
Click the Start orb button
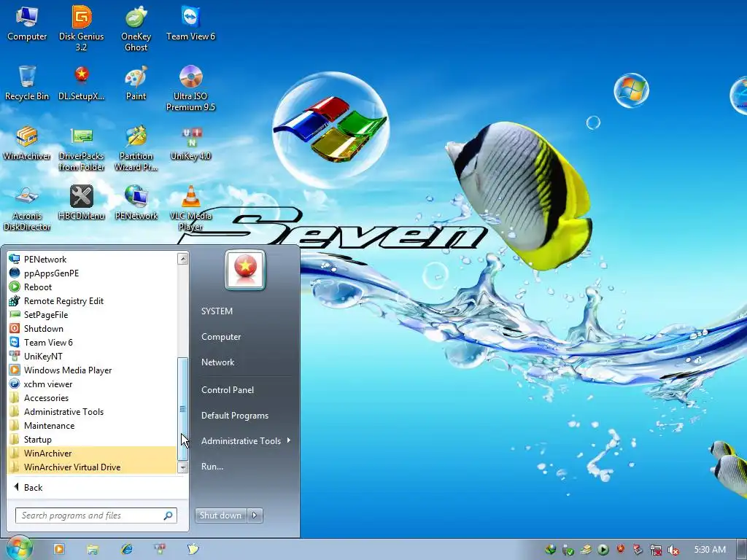coord(18,548)
